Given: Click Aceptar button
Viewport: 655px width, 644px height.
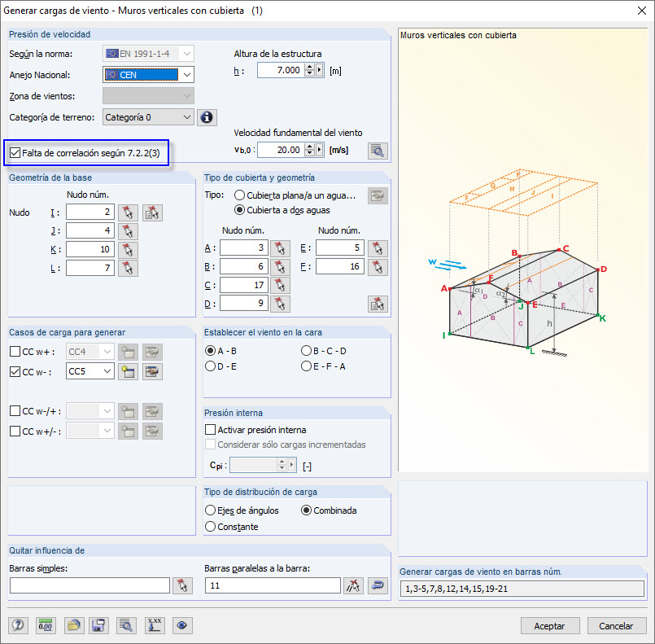Looking at the screenshot, I should click(550, 626).
